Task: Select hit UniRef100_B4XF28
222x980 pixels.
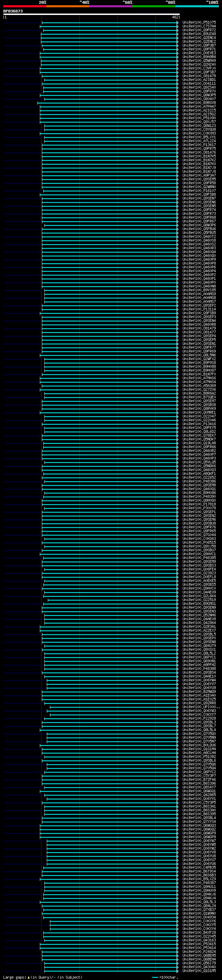Action: 199,932
